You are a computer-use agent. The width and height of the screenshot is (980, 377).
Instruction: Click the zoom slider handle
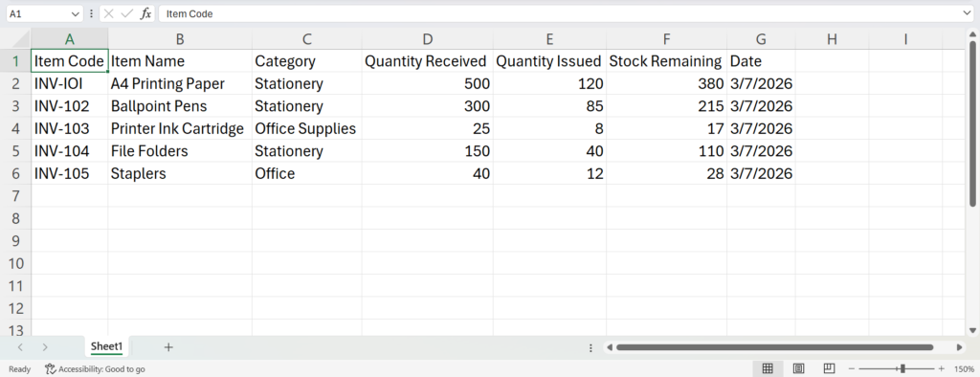(x=902, y=369)
